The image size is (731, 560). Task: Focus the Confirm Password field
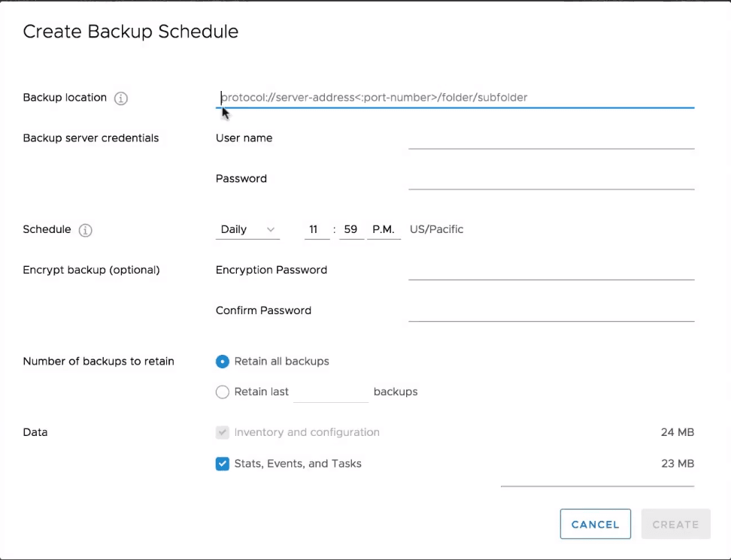click(551, 310)
